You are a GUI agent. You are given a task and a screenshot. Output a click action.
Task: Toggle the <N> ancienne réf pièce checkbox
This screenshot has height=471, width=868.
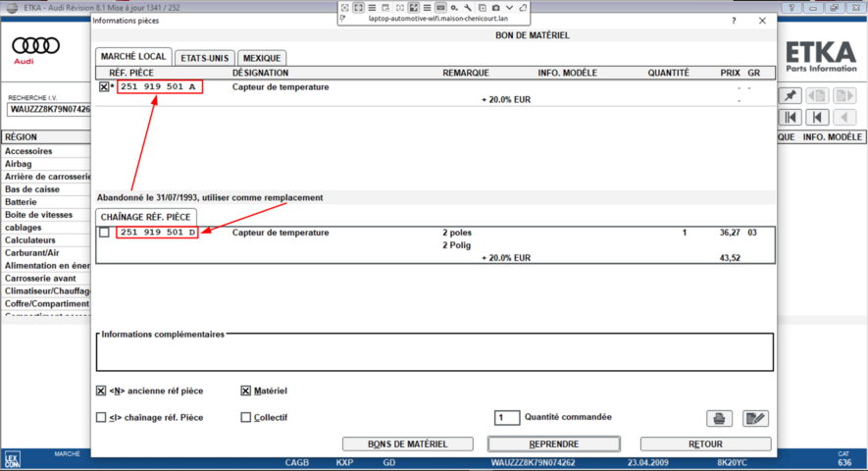click(x=101, y=391)
